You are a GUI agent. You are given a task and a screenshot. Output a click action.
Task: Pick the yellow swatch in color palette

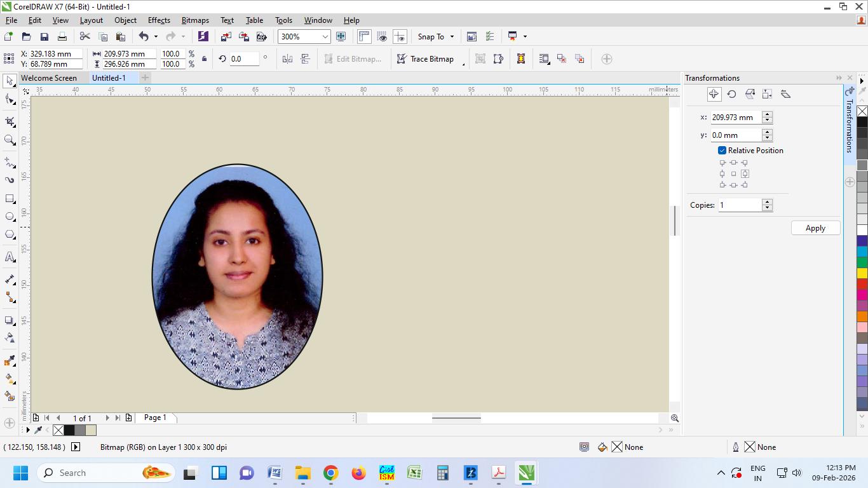pos(862,273)
